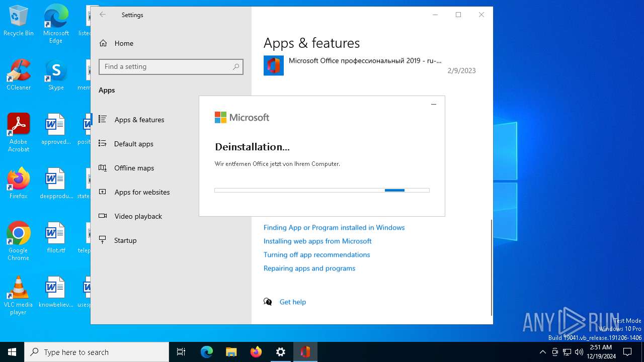Open Recycle Bin desktop icon
Screen dimensions: 644x362
coord(19,21)
